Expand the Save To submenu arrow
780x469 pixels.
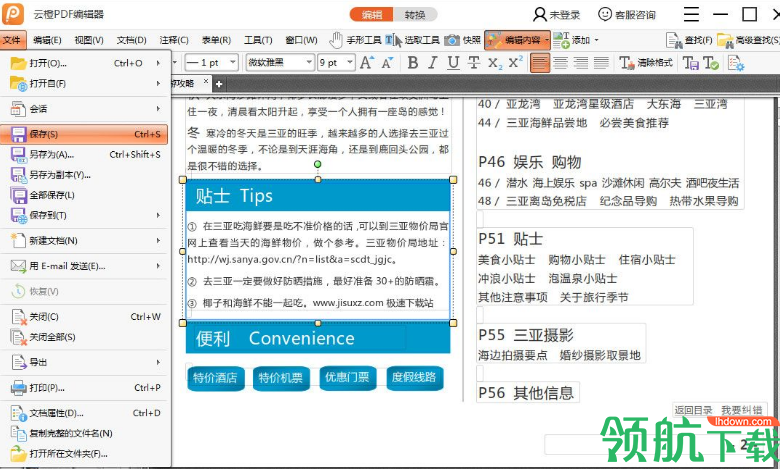[x=158, y=215]
